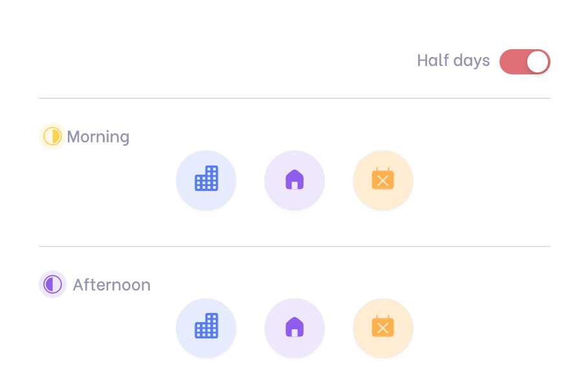Select the day-off calendar icon for Afternoon
The width and height of the screenshot is (588, 392).
(383, 327)
